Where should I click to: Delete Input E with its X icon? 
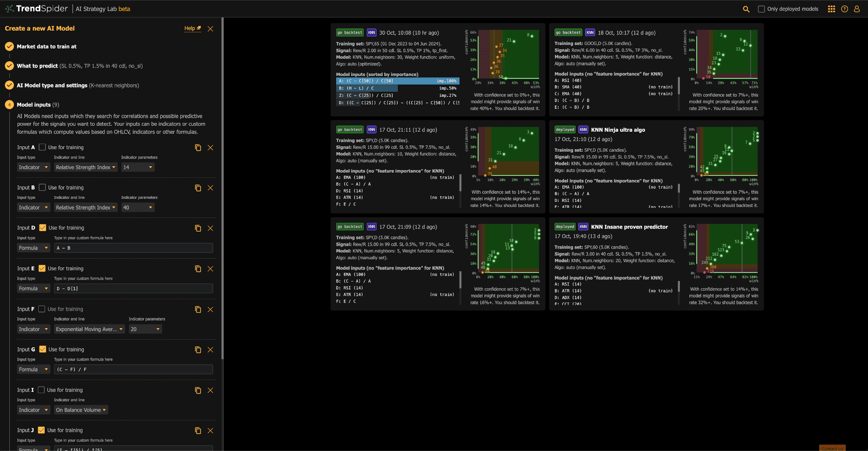(210, 269)
